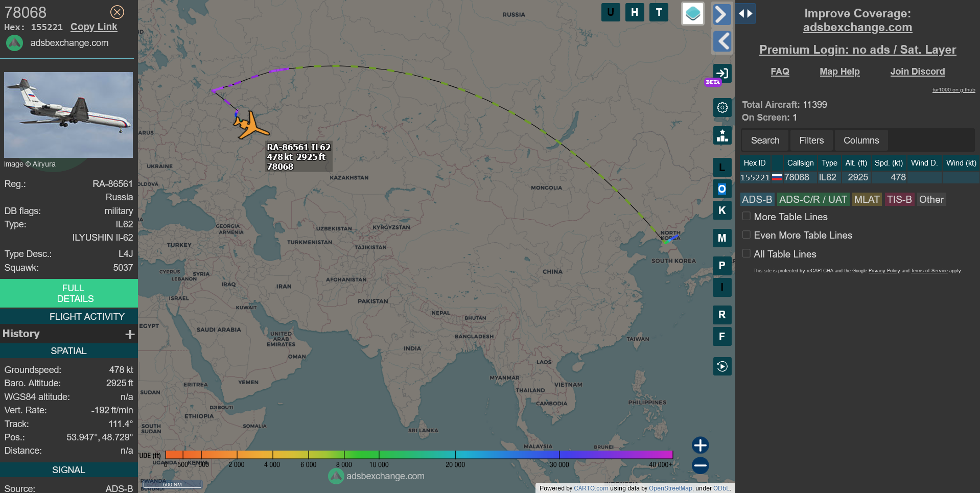The width and height of the screenshot is (980, 493).
Task: Click the P map button
Action: pos(722,266)
